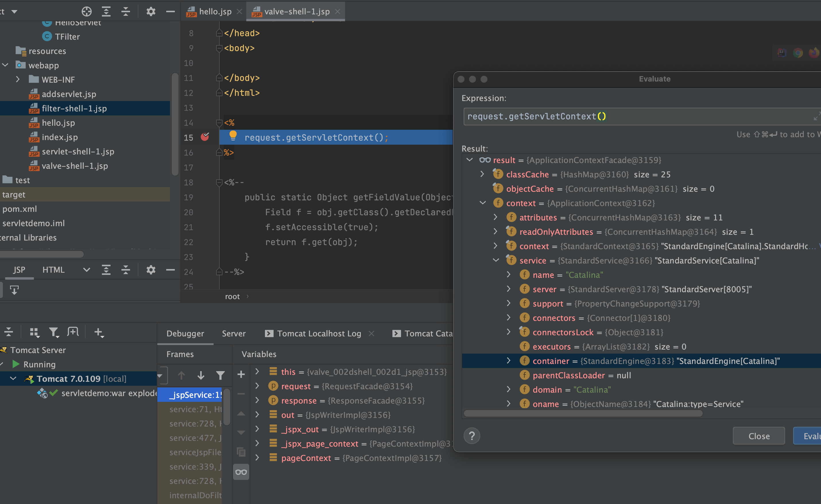Click autoscroll from source icon below JSP tab
The image size is (821, 504).
tap(14, 290)
